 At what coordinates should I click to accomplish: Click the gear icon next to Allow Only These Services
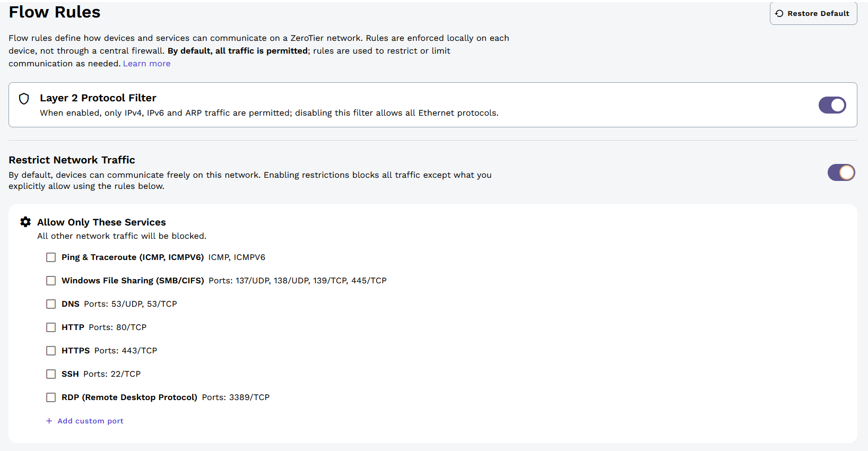tap(25, 222)
